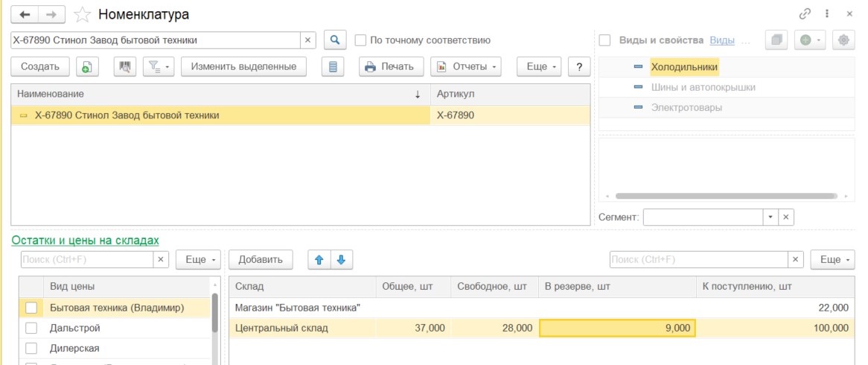Toggle Виды и свойства checkbox
This screenshot has width=868, height=365.
605,40
